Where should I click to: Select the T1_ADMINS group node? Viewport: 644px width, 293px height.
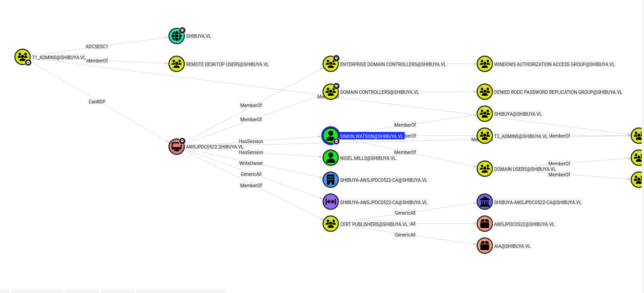pyautogui.click(x=22, y=57)
